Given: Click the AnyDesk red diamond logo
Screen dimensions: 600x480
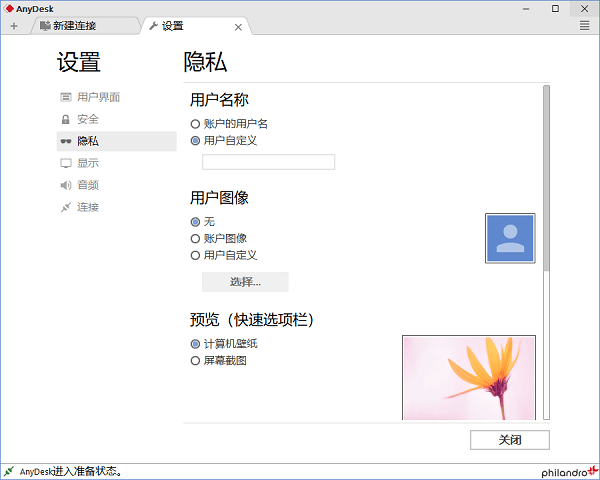Looking at the screenshot, I should point(9,8).
